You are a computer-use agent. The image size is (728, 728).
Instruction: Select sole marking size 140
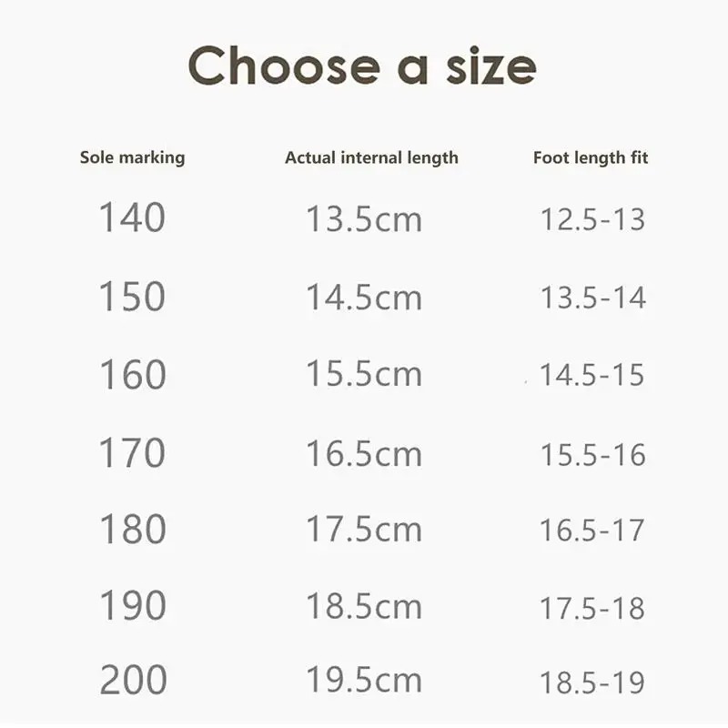(x=132, y=218)
